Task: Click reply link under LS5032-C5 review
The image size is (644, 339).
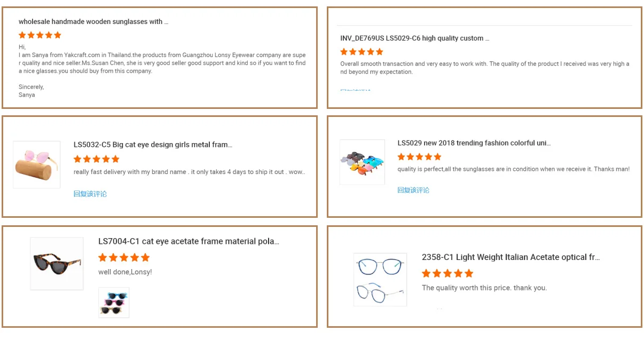Action: (90, 194)
